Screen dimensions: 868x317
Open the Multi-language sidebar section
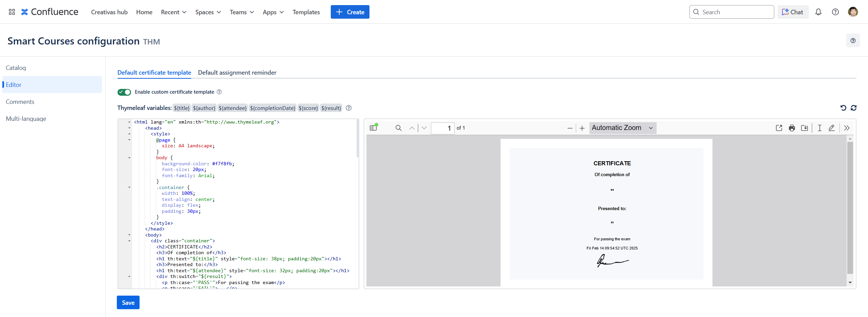[x=26, y=119]
